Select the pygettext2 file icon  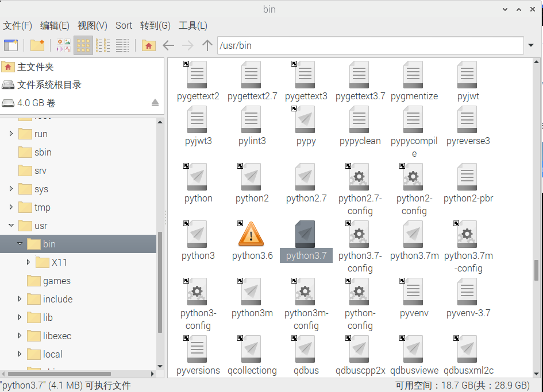coord(197,75)
